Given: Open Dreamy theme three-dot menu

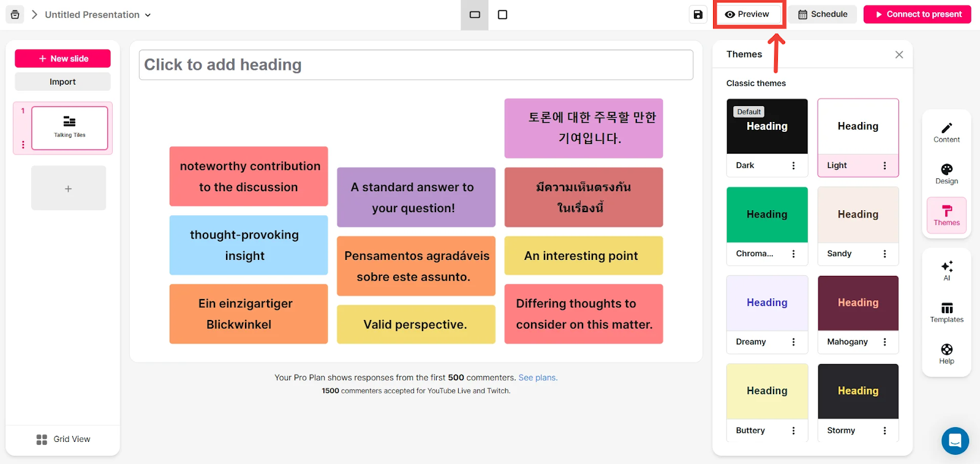Looking at the screenshot, I should pyautogui.click(x=794, y=342).
